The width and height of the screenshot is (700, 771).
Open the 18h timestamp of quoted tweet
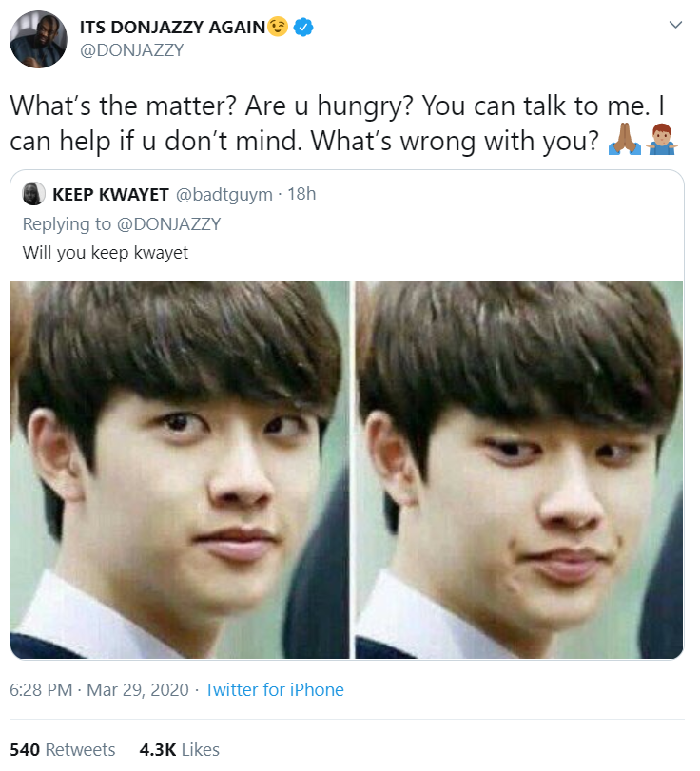[x=301, y=194]
